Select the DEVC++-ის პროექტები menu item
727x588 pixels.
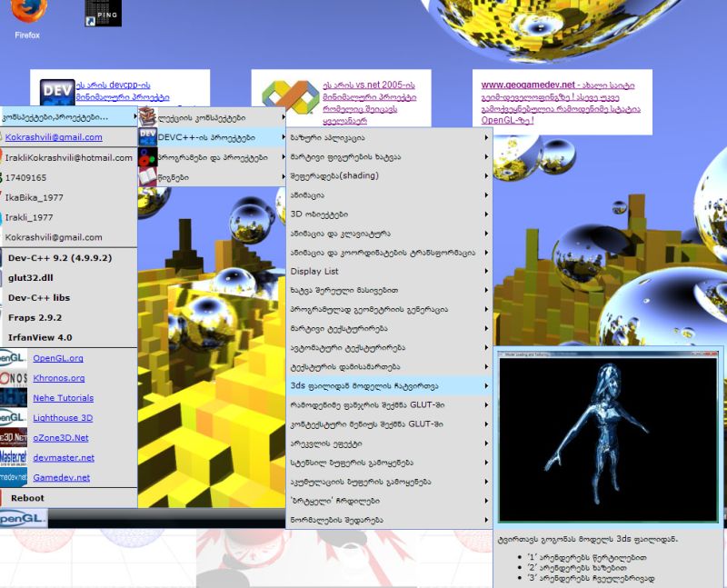click(x=212, y=137)
